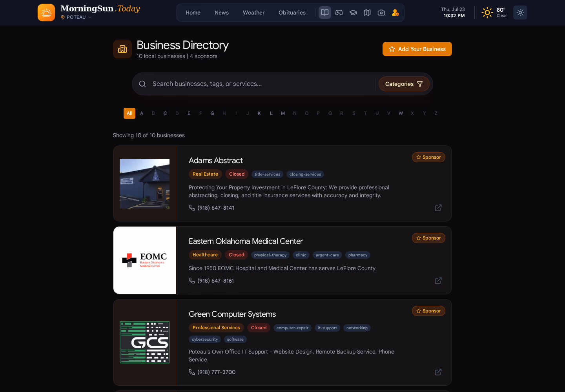Call Green Computer Systems at (918) 777-3700
The height and width of the screenshot is (392, 565).
tap(212, 372)
